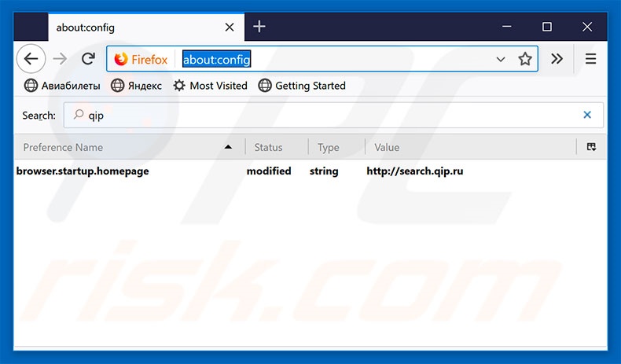Screen dimensions: 621x364
Task: Open the Getting Started bookmark
Action: pos(302,86)
